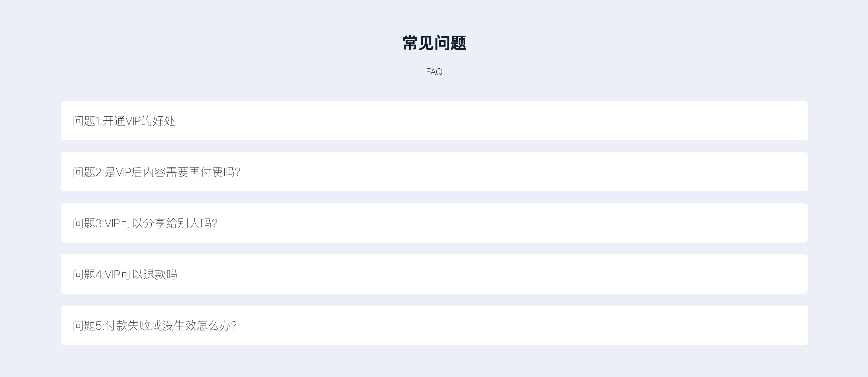Click the question text 问题2:是VIP后内容需要再付费吗?

157,173
